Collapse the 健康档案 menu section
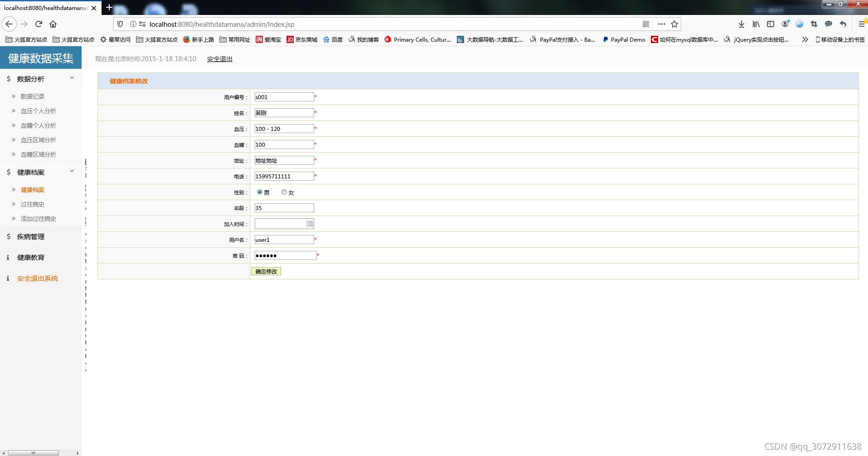The image size is (868, 456). click(41, 172)
